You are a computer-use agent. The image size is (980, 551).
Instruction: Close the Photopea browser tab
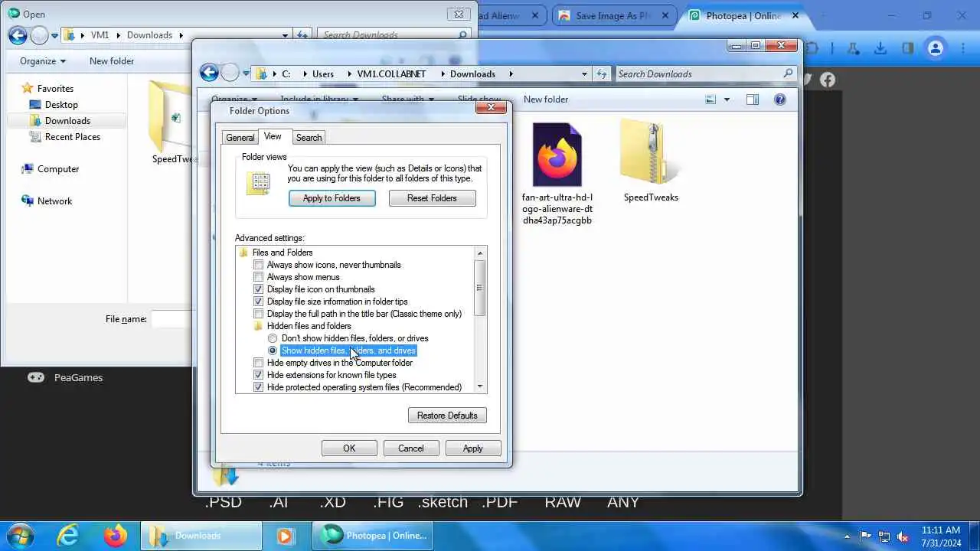(796, 15)
